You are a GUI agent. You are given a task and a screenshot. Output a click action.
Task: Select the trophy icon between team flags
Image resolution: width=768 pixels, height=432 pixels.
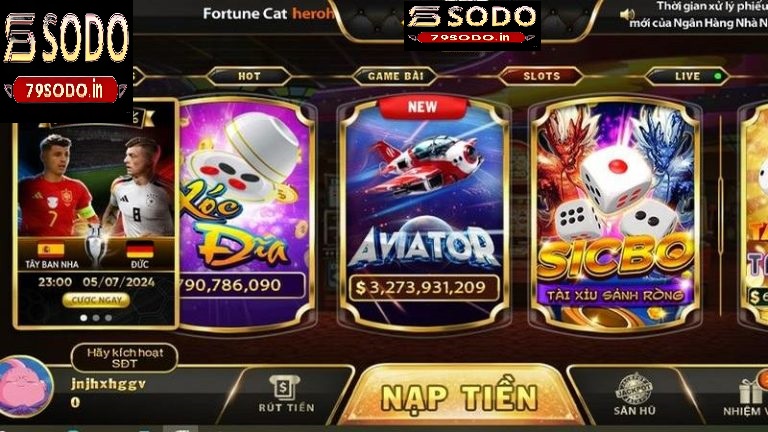click(x=96, y=247)
